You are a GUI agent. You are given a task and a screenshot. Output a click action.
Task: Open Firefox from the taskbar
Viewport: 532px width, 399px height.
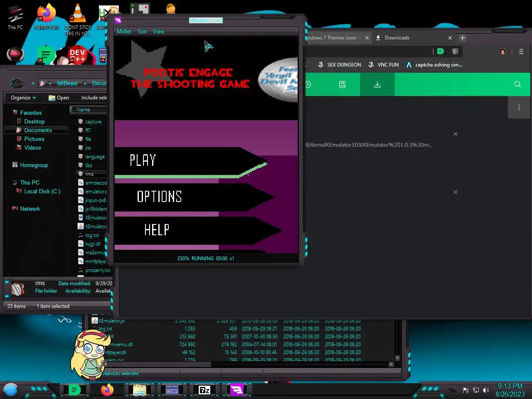(x=107, y=390)
